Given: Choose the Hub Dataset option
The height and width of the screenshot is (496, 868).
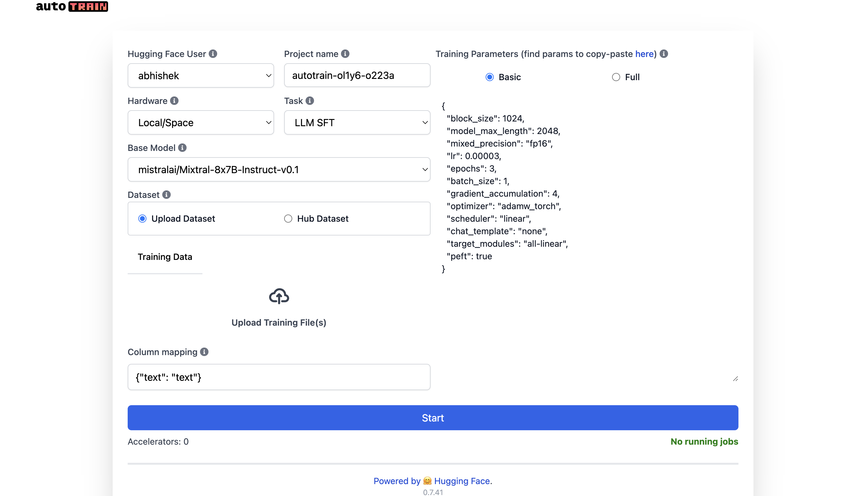Looking at the screenshot, I should point(288,219).
